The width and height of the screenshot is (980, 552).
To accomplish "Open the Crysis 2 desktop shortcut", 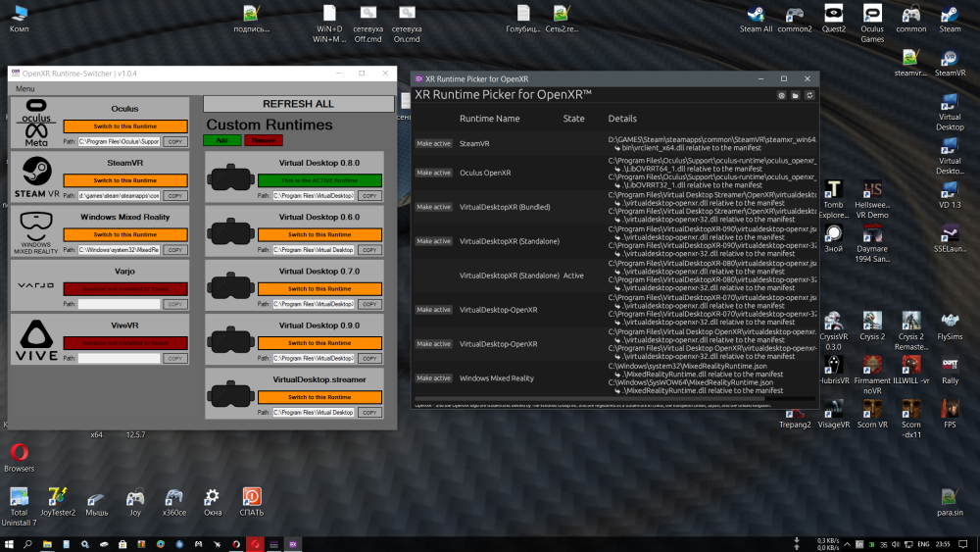I will [872, 326].
